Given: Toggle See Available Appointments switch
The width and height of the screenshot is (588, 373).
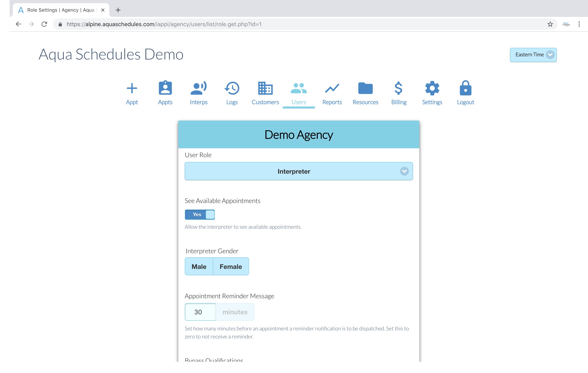Looking at the screenshot, I should tap(200, 214).
